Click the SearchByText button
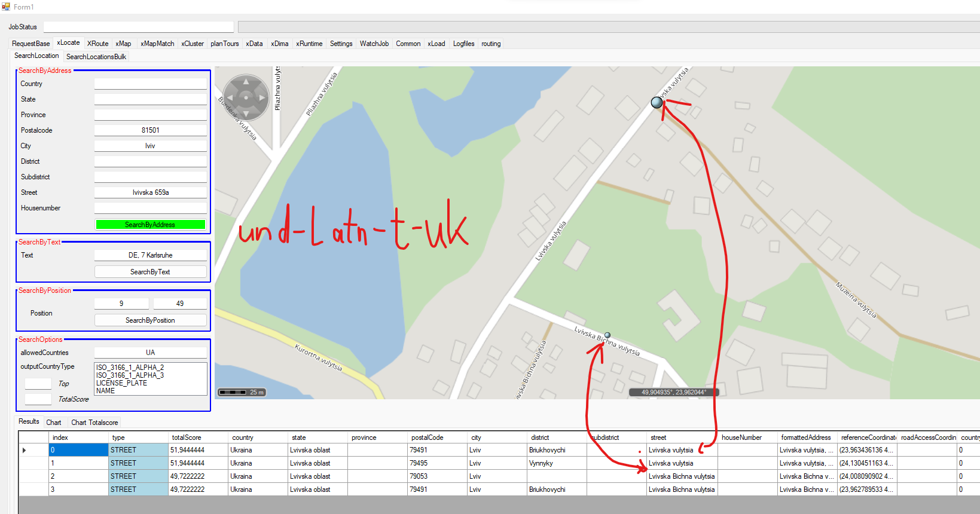 [150, 272]
